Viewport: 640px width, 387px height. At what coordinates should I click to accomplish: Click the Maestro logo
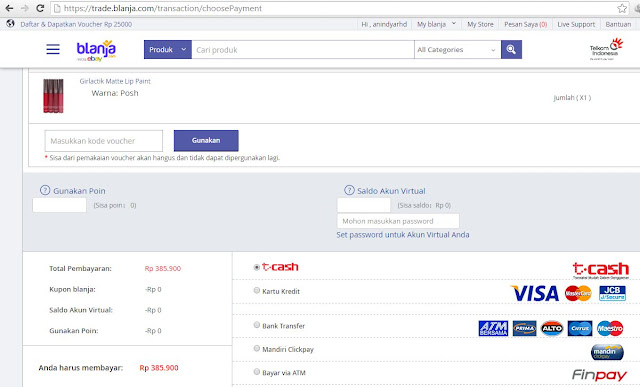(610, 328)
